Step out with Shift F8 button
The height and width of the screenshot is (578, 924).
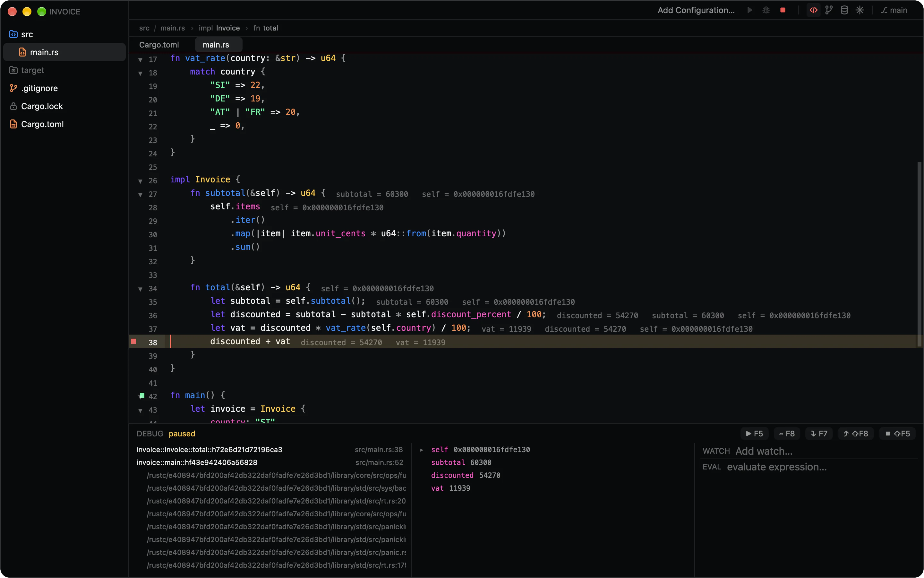tap(856, 434)
